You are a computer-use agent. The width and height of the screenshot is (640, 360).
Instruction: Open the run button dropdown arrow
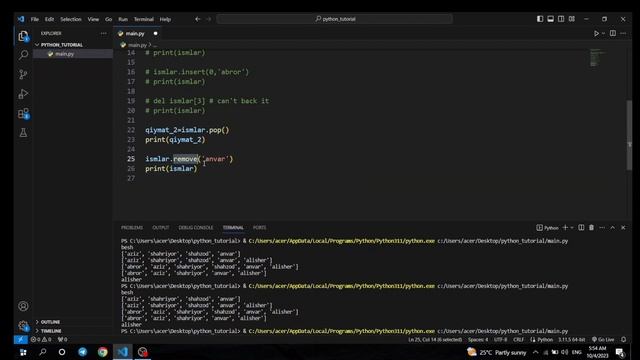(603, 33)
